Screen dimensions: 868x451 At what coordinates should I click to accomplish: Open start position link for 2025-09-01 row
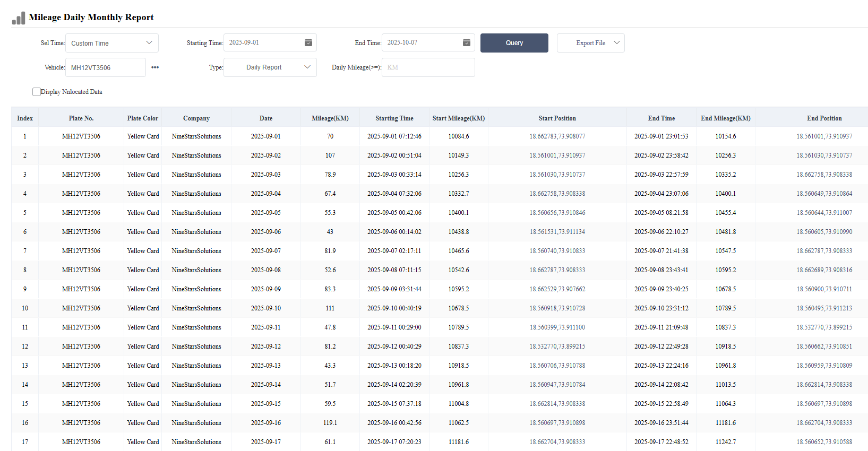(557, 136)
